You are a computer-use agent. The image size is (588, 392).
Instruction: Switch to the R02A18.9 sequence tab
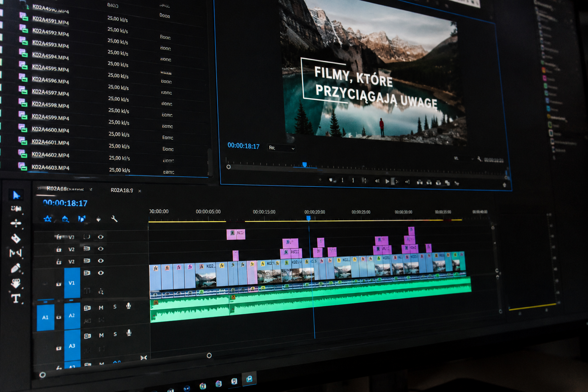click(122, 190)
